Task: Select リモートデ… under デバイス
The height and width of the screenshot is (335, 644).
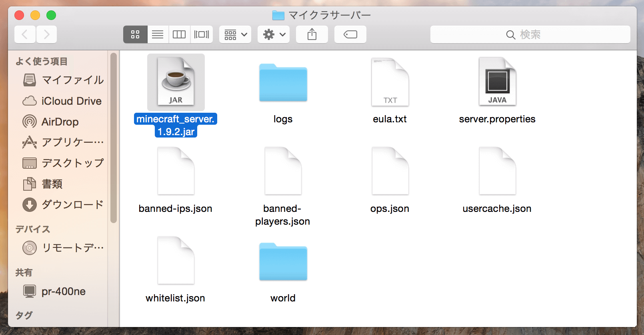Action: [63, 248]
